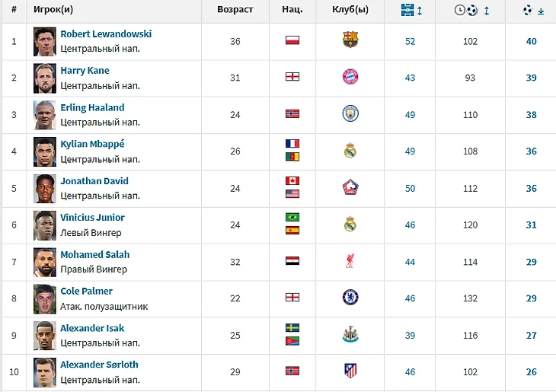This screenshot has width=556, height=392.
Task: Sort by minutes per goal arrow
Action: (487, 11)
